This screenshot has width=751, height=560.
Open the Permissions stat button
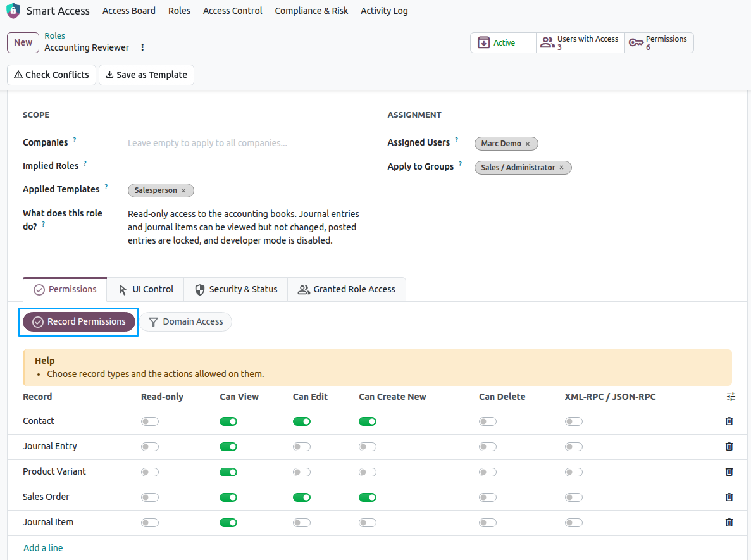tap(659, 42)
